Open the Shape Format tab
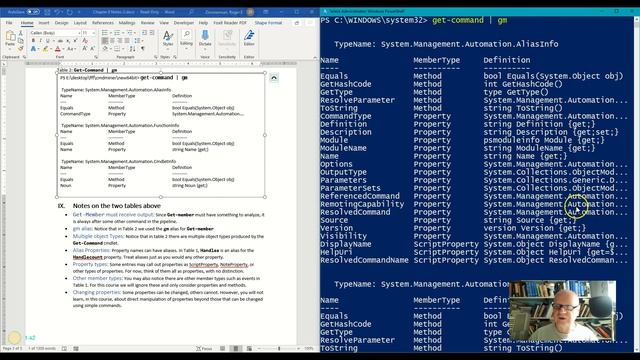The width and height of the screenshot is (640, 360). [268, 23]
